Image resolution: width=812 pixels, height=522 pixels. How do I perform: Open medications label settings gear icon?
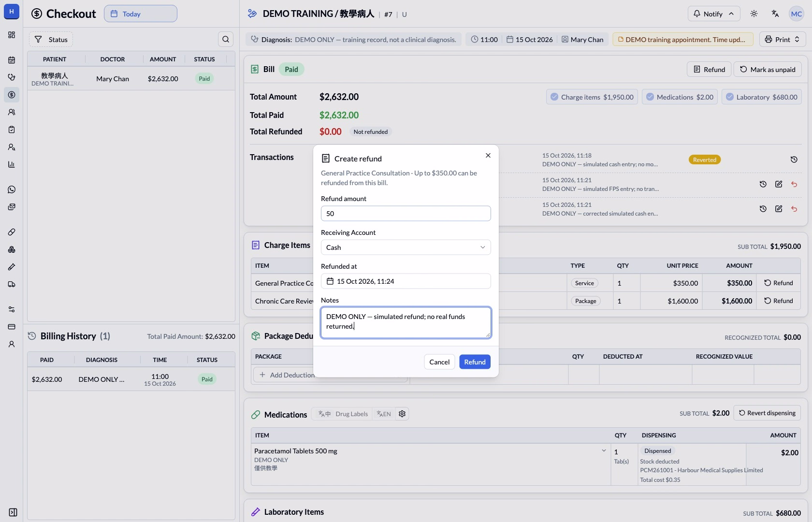402,414
